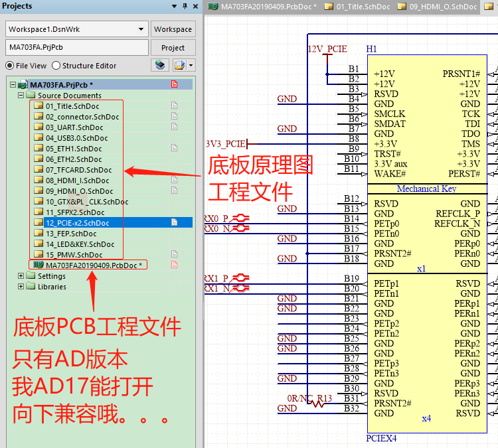Click open-document status icon for 03_UART.SchDoc

174,127
